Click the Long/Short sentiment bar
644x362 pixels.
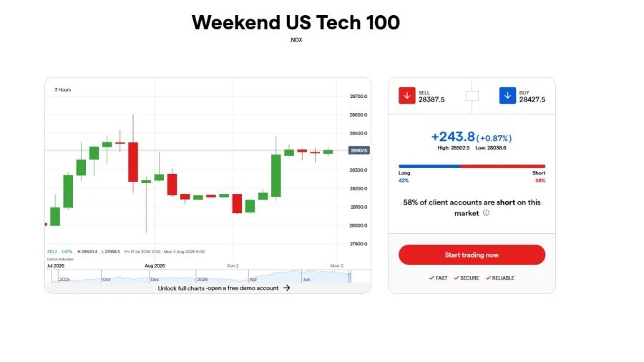coord(472,166)
